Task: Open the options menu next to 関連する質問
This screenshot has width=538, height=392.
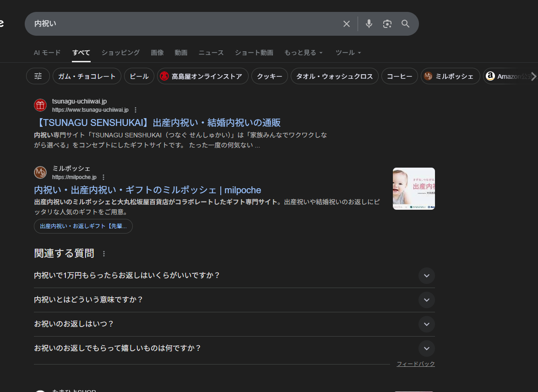Action: [104, 254]
